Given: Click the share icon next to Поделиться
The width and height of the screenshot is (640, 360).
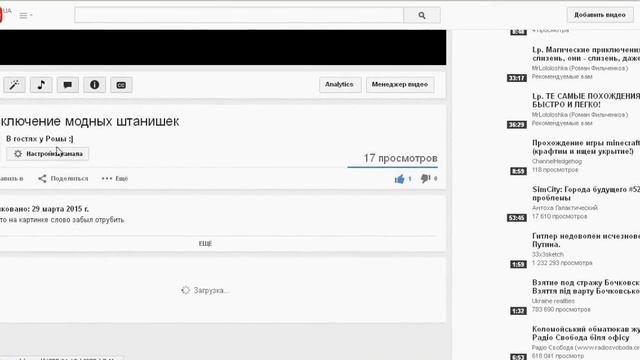Looking at the screenshot, I should point(42,178).
